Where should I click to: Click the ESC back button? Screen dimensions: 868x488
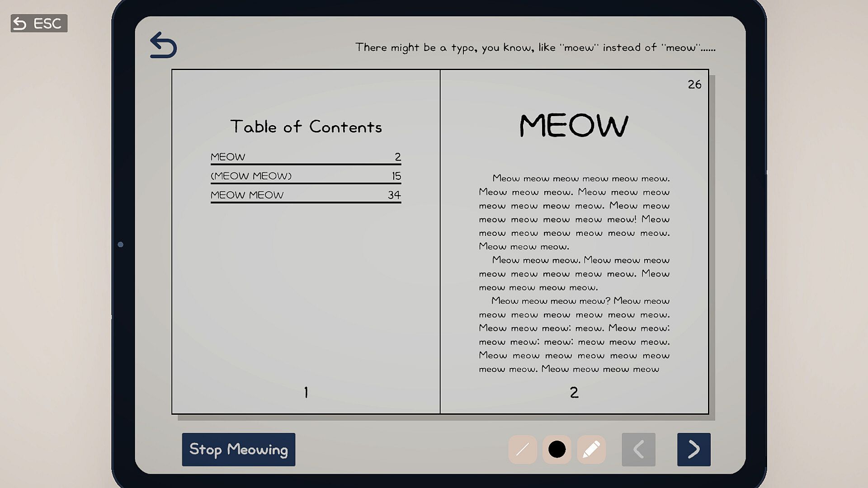(x=39, y=23)
